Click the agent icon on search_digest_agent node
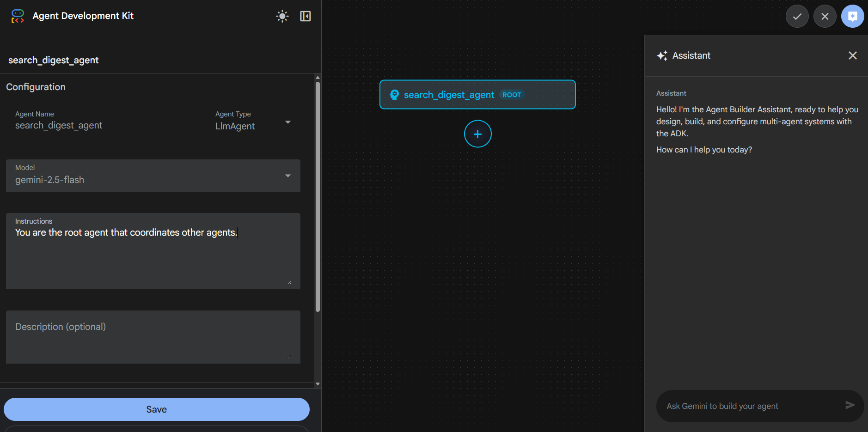The width and height of the screenshot is (868, 432). point(394,95)
